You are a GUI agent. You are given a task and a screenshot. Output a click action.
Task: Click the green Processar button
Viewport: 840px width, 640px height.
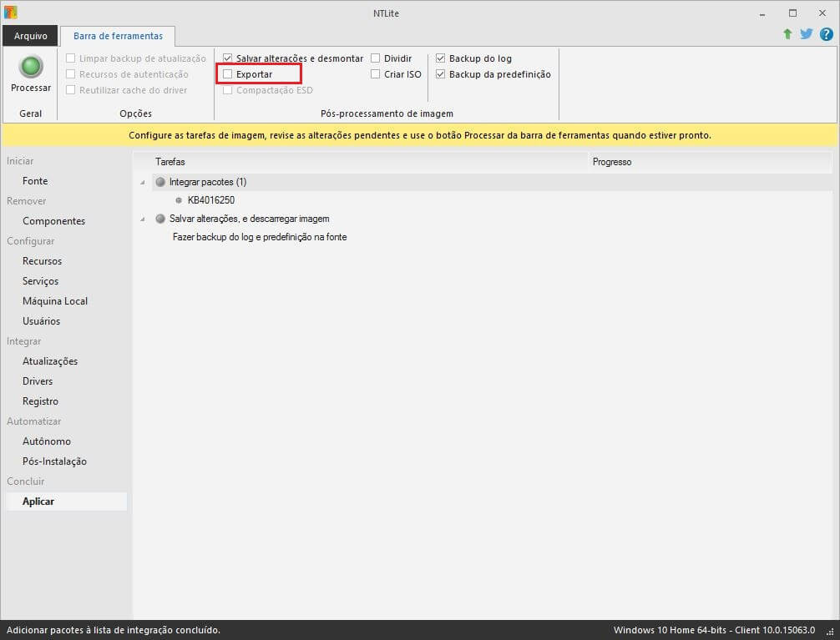pyautogui.click(x=31, y=74)
